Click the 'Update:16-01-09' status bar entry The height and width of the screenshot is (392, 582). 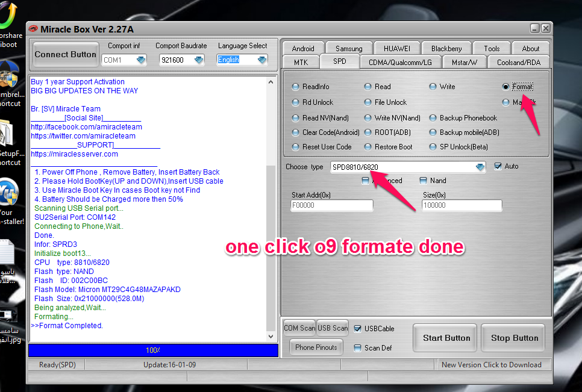(x=170, y=365)
